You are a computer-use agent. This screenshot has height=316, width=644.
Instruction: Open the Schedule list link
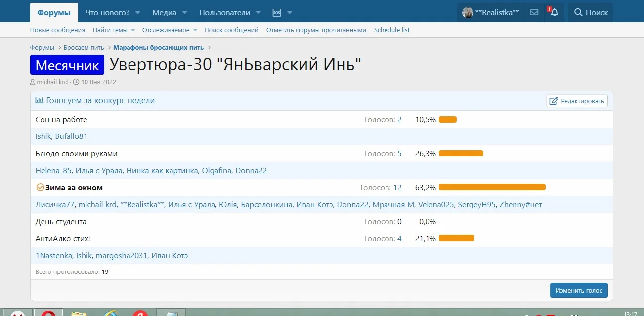tap(391, 30)
